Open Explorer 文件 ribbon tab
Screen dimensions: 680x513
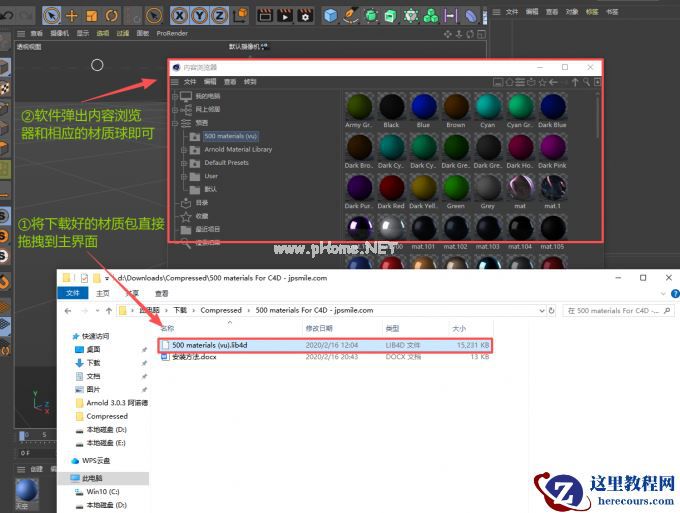tap(73, 293)
